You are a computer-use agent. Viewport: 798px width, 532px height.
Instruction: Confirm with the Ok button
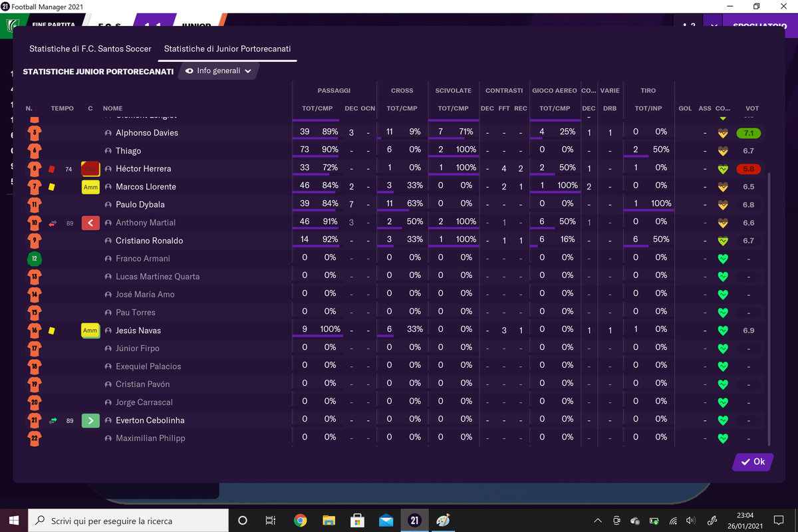753,462
